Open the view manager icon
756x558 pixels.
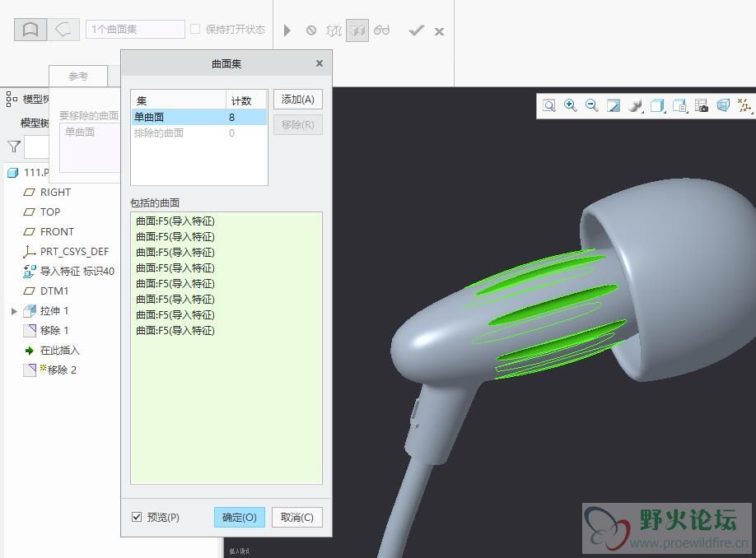tap(679, 105)
